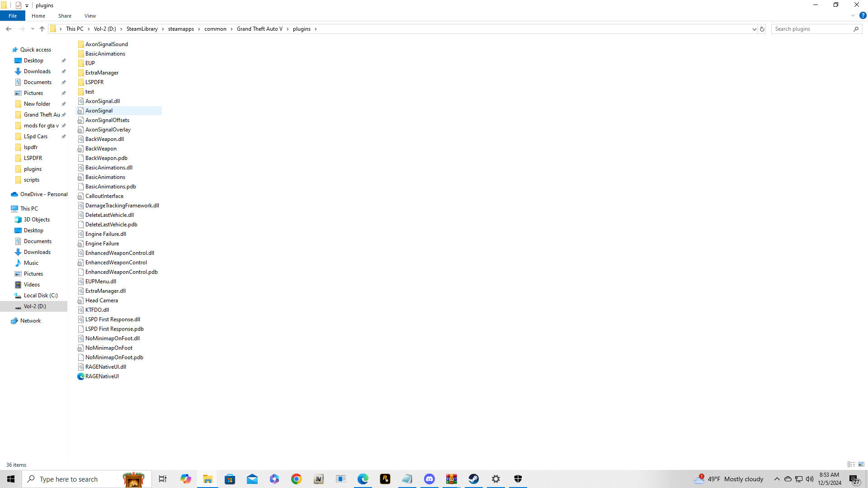
Task: Select Local Disk (C:) in the sidebar
Action: pos(41,296)
